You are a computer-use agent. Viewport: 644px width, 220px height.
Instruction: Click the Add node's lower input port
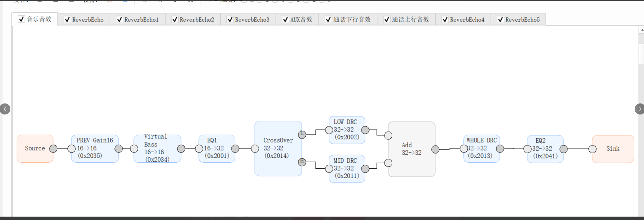[x=388, y=163]
